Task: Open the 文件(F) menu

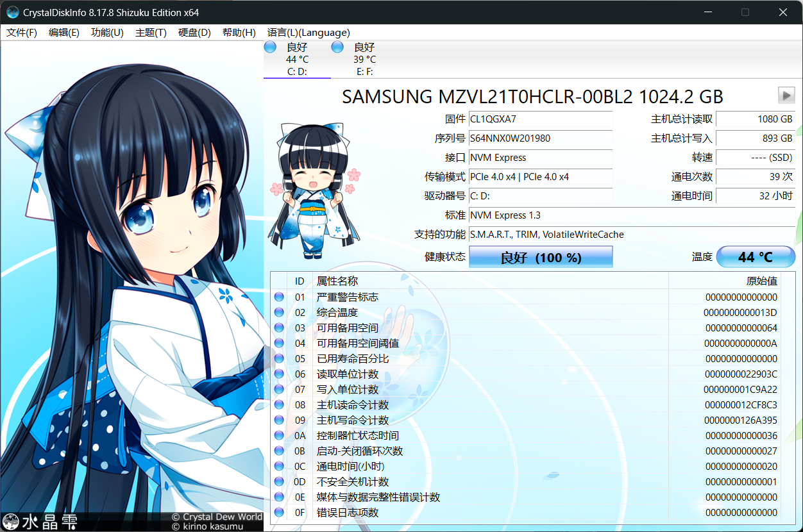Action: coord(22,33)
